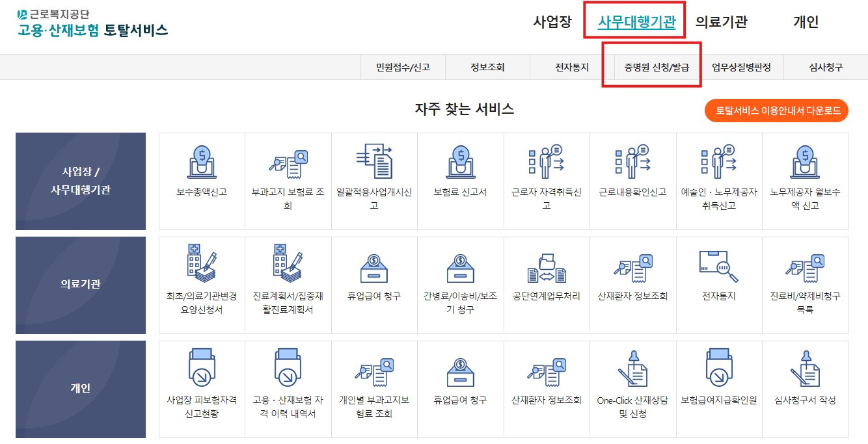Open 민원접수/신고 from the top menu
Viewport: 868px width, 444px height.
[403, 67]
